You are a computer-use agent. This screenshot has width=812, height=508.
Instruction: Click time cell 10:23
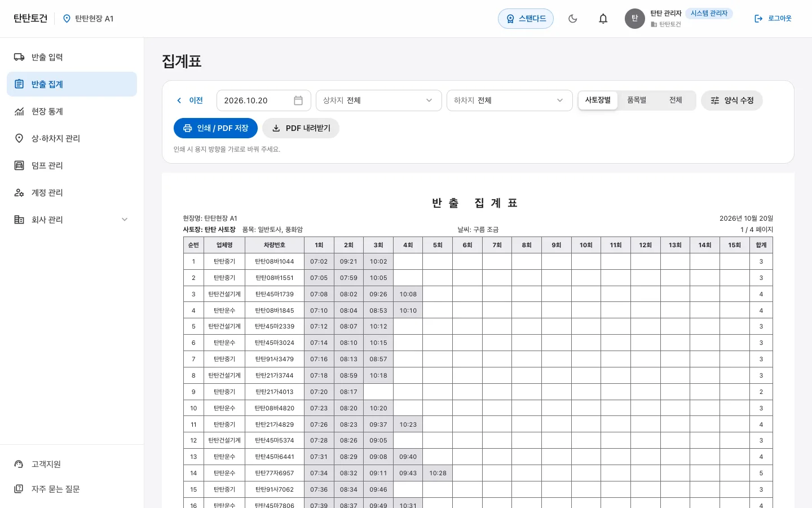point(408,424)
